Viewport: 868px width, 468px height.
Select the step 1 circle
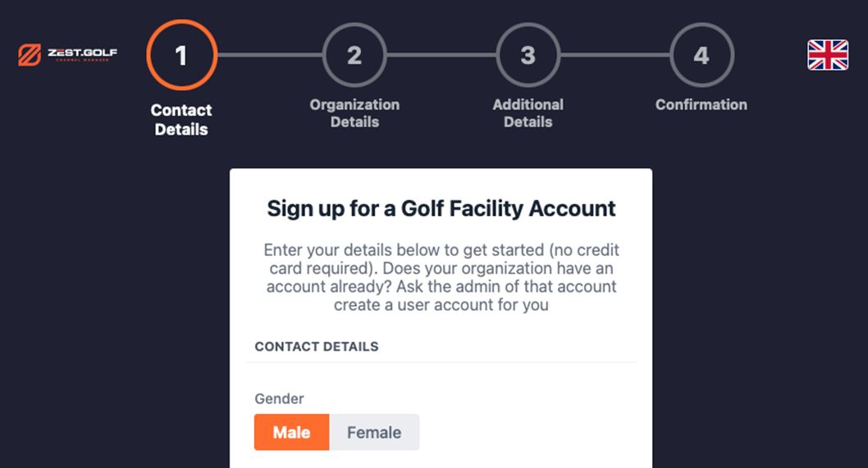[181, 55]
